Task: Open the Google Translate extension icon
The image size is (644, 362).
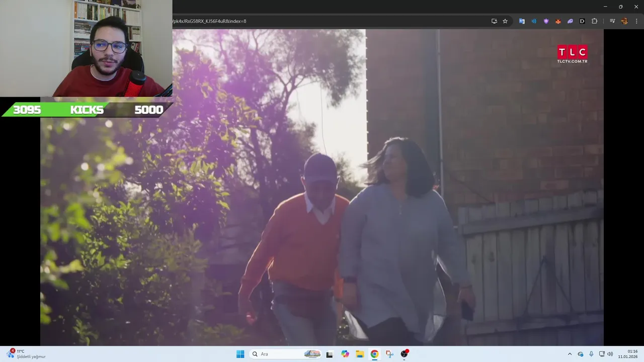Action: 522,21
